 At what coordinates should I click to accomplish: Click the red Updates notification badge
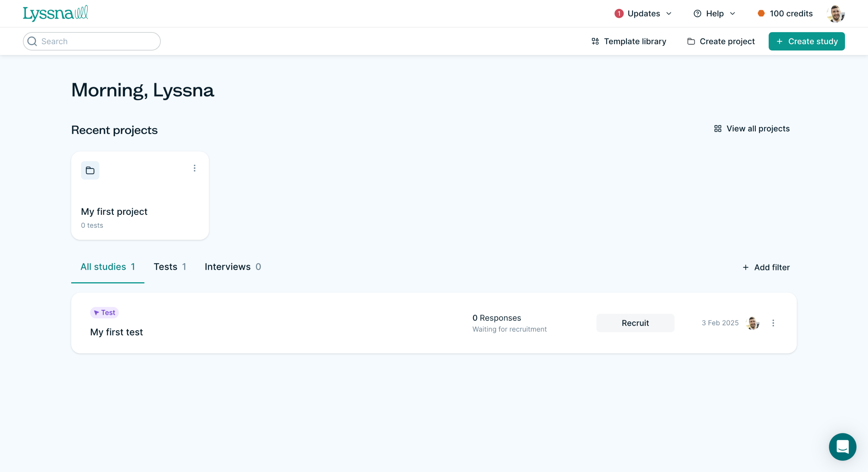619,14
